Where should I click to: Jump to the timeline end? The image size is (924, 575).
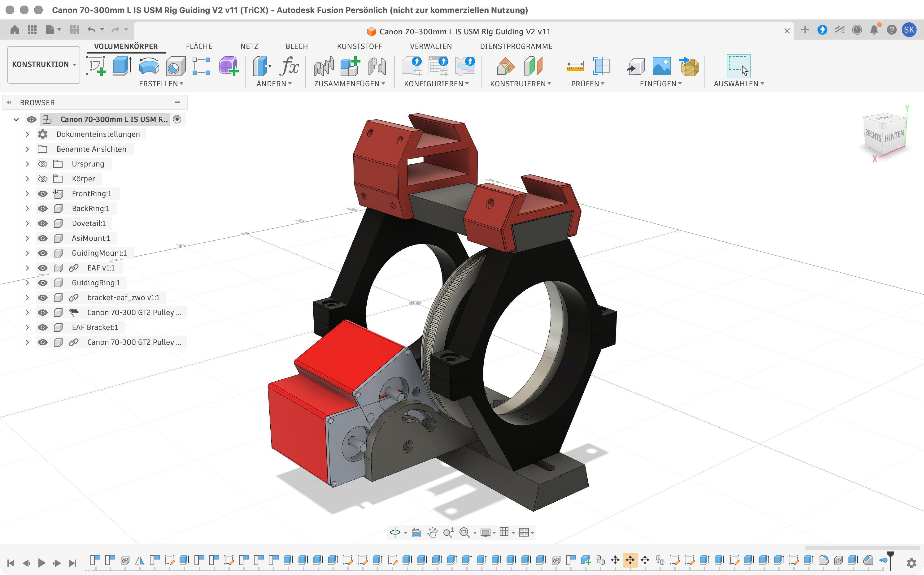pyautogui.click(x=73, y=563)
